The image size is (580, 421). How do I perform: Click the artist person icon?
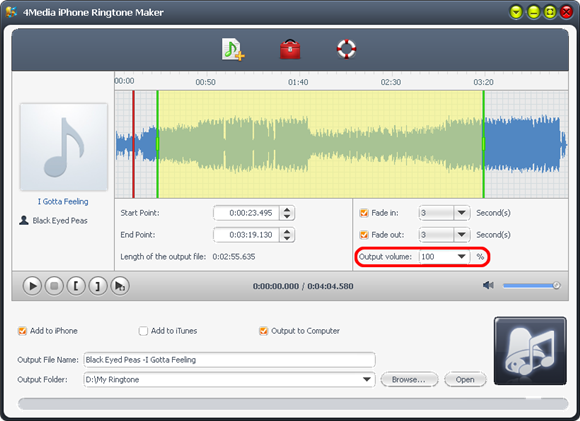24,220
